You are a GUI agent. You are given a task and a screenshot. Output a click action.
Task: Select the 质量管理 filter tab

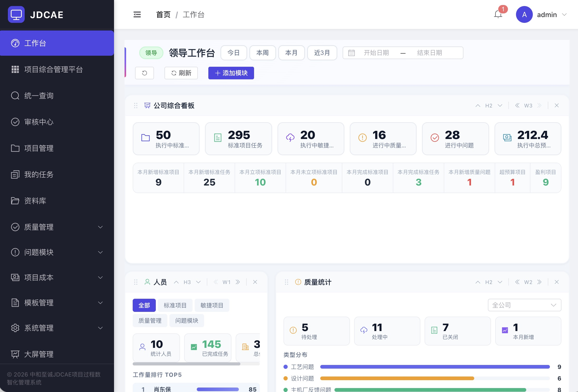[150, 321]
